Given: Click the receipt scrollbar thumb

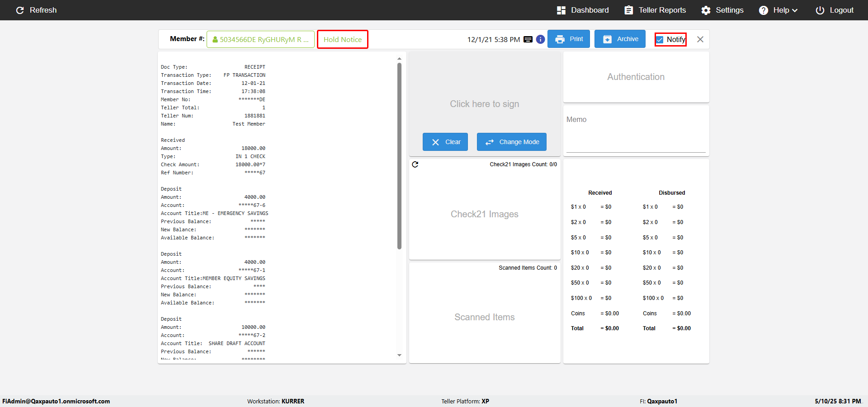Looking at the screenshot, I should pos(399,156).
